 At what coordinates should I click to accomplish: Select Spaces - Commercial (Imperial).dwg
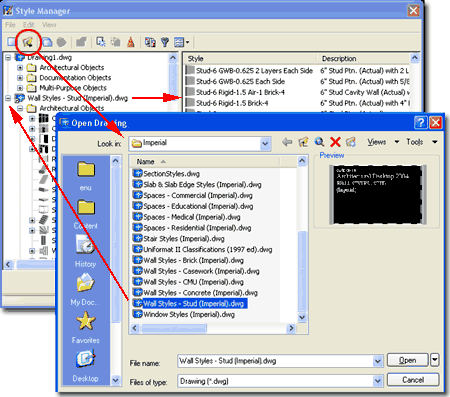click(192, 195)
